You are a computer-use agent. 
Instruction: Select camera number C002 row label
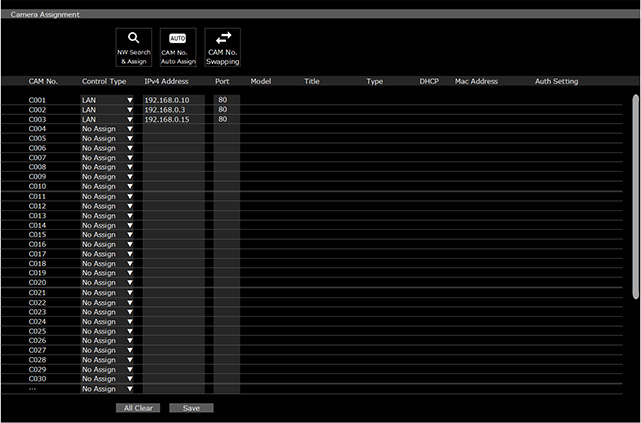(37, 110)
